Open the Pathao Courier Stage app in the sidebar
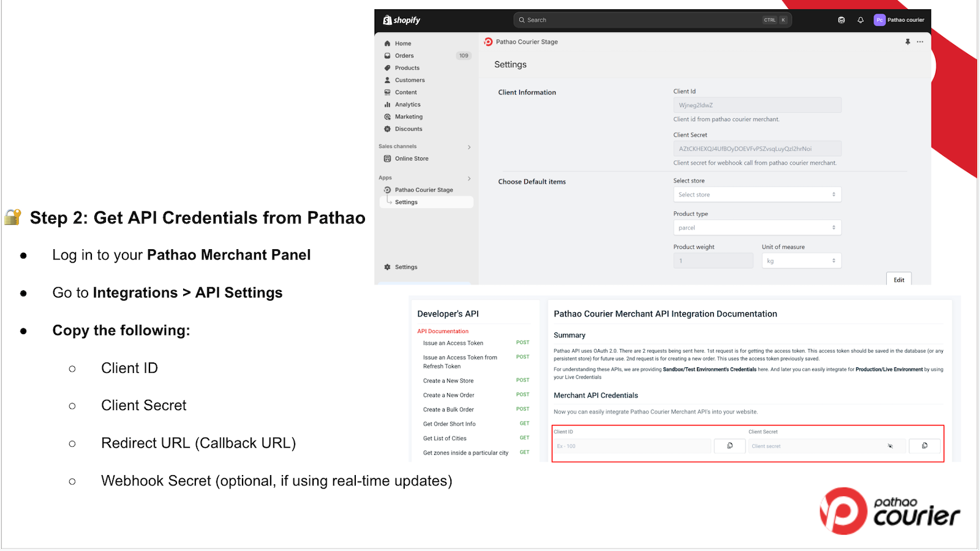This screenshot has width=980, height=551. coord(424,190)
